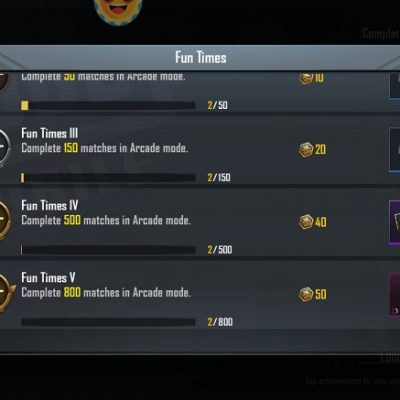Open the Fun Times V reward thumbnail

(x=394, y=294)
